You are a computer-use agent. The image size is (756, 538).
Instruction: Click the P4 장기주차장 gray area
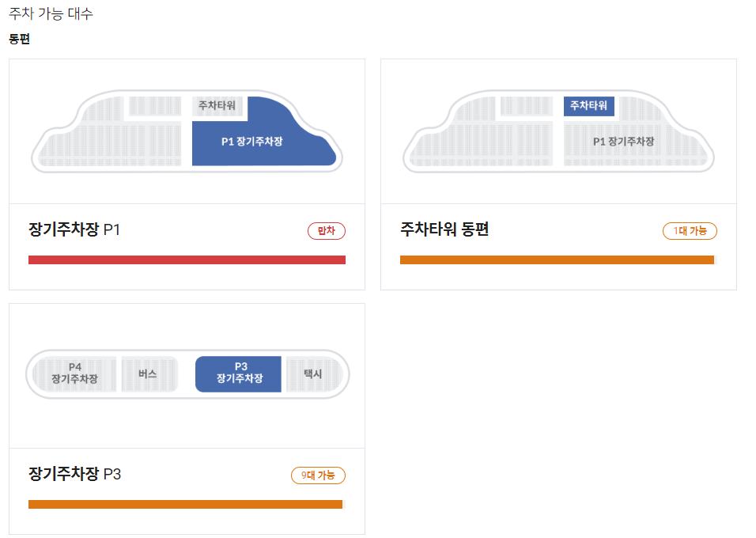click(x=75, y=374)
